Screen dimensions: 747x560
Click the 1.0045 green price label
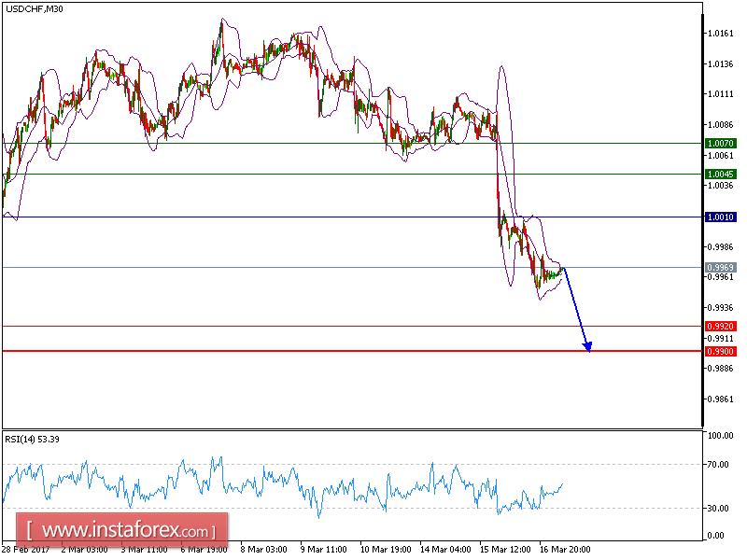[720, 175]
